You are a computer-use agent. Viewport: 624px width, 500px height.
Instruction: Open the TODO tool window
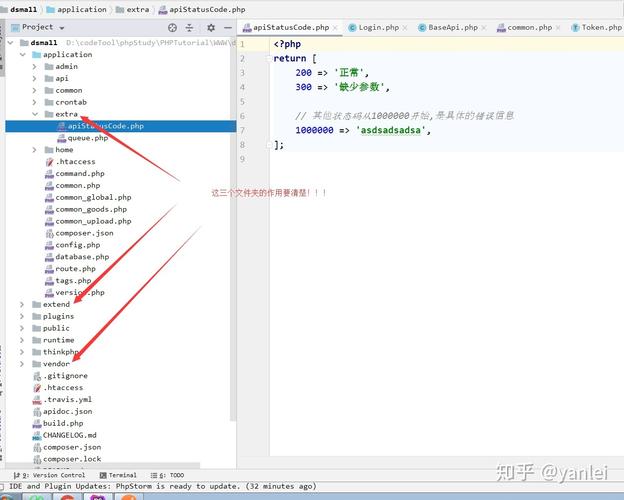[x=167, y=475]
